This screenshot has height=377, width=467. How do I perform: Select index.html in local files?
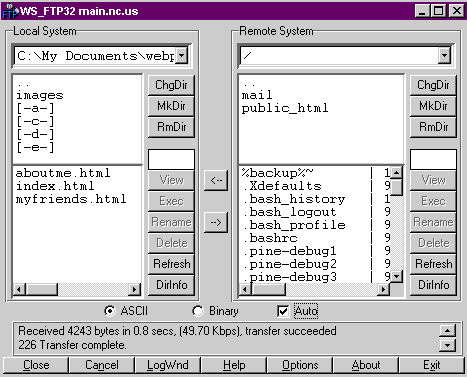55,186
